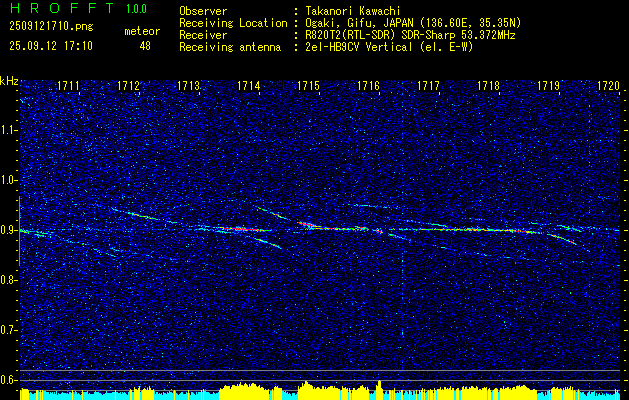Screen dimensions: 629x400
Task: Click the 1720 time marker
Action: [608, 85]
